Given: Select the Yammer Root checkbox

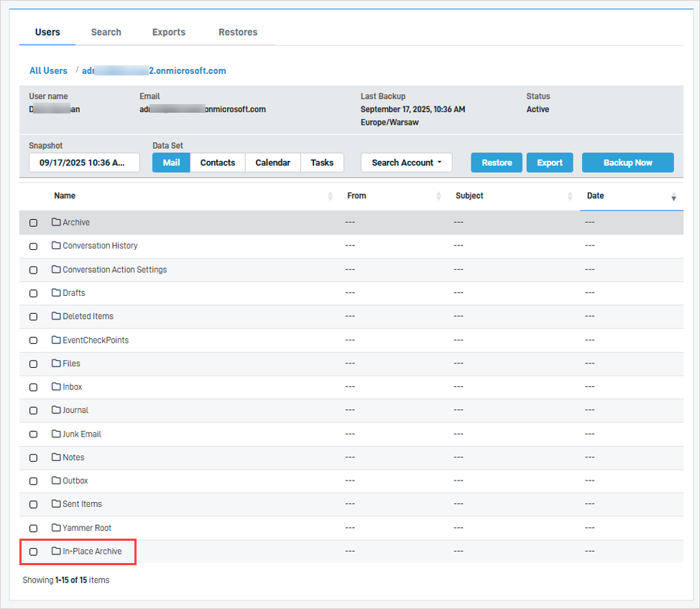Looking at the screenshot, I should click(33, 528).
